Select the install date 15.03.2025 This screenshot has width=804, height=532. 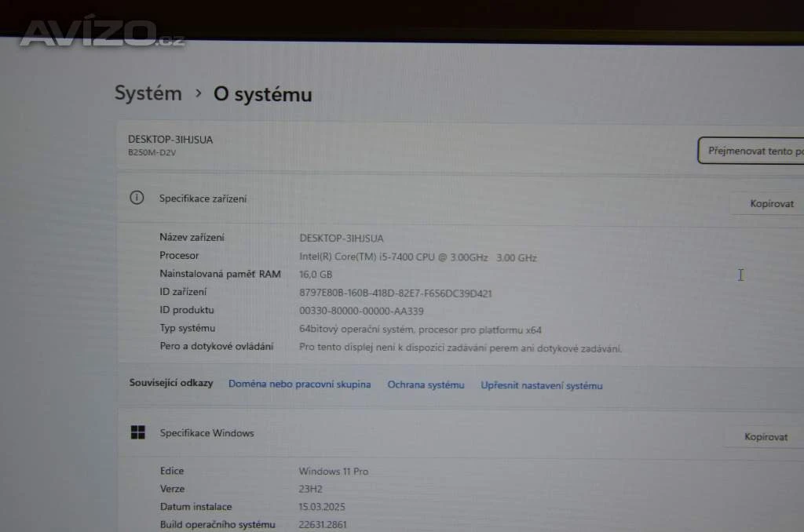[322, 507]
